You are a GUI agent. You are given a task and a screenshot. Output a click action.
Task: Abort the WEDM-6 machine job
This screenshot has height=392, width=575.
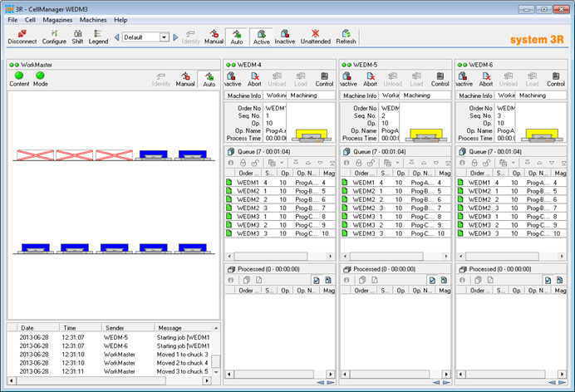pos(486,79)
